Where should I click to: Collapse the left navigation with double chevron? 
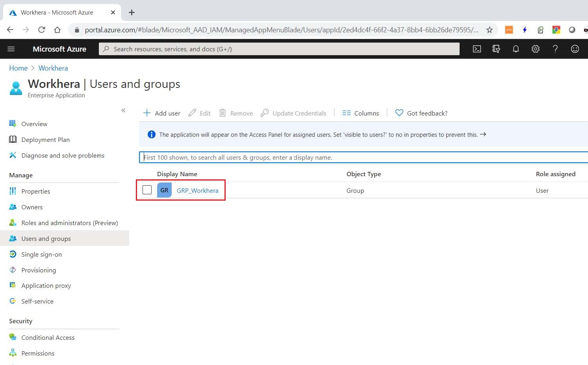click(123, 110)
